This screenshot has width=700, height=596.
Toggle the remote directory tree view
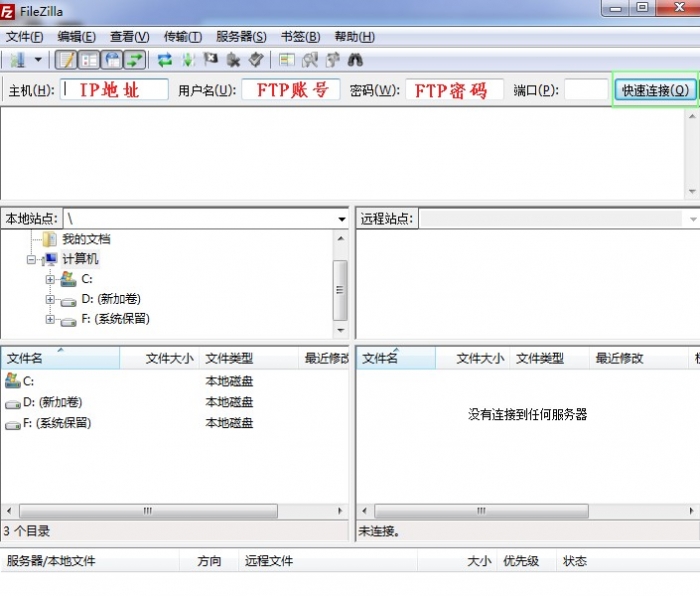click(112, 60)
